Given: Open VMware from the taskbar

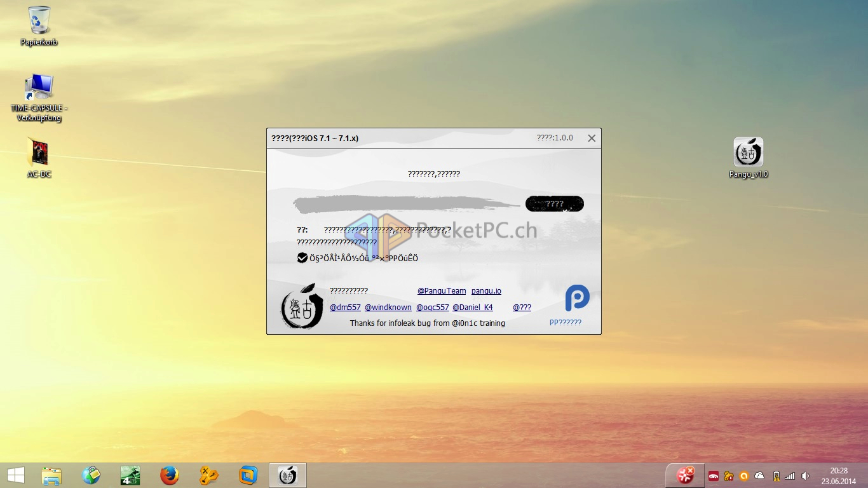Looking at the screenshot, I should point(248,475).
